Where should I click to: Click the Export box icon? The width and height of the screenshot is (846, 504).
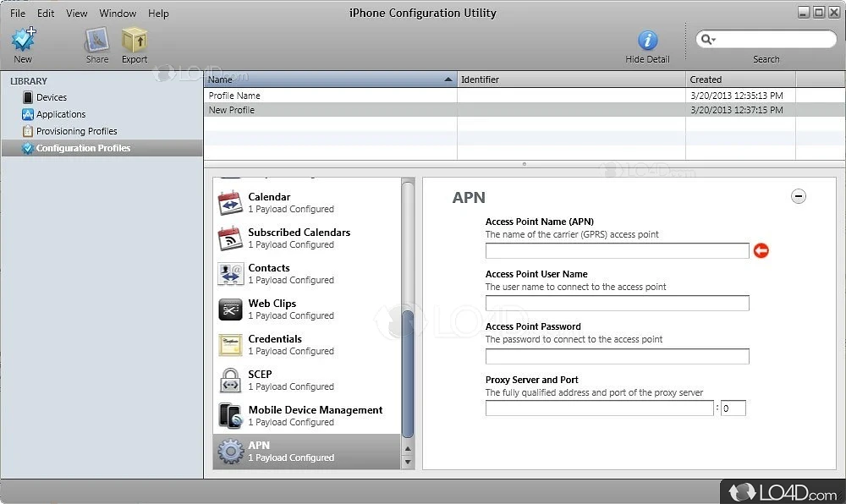pos(134,40)
